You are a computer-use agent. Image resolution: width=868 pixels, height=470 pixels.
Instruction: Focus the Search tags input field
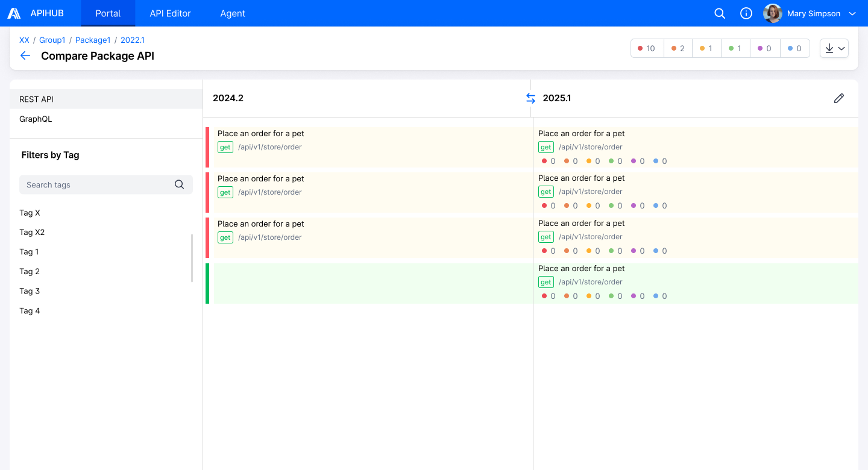[x=106, y=184]
